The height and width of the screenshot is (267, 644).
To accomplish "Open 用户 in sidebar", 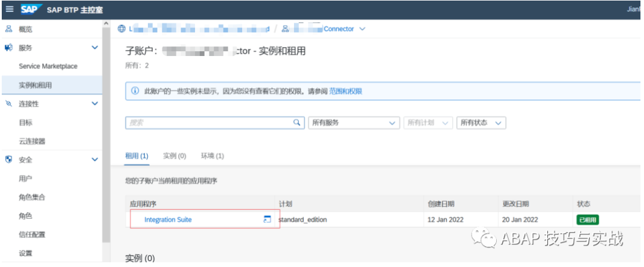I will point(26,178).
